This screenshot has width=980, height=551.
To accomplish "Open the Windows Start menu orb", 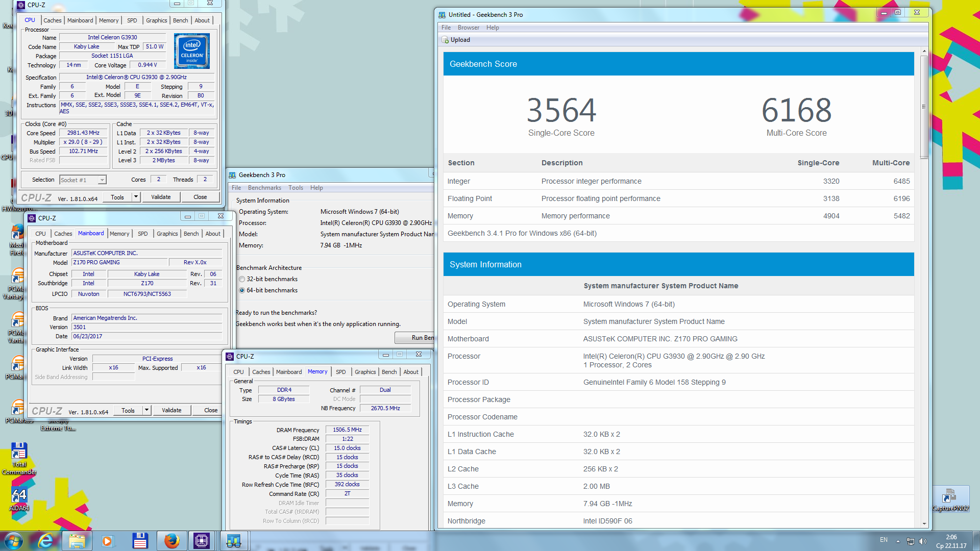I will point(14,540).
